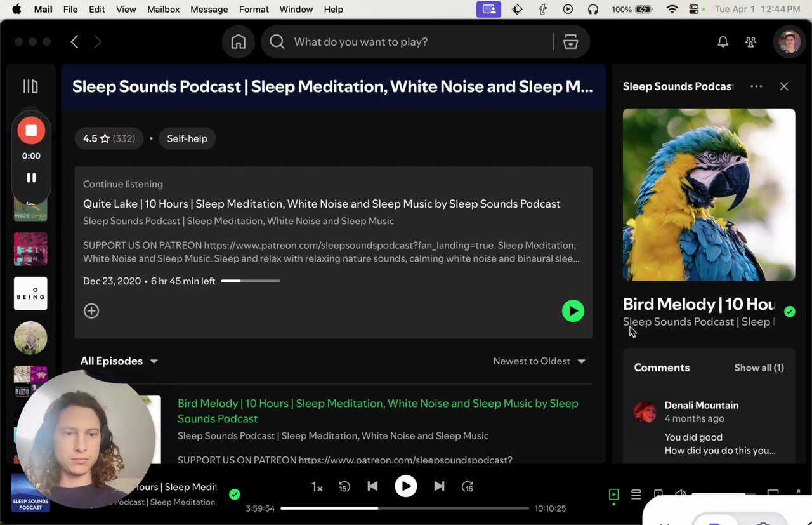
Task: Open the Format menu
Action: point(254,10)
